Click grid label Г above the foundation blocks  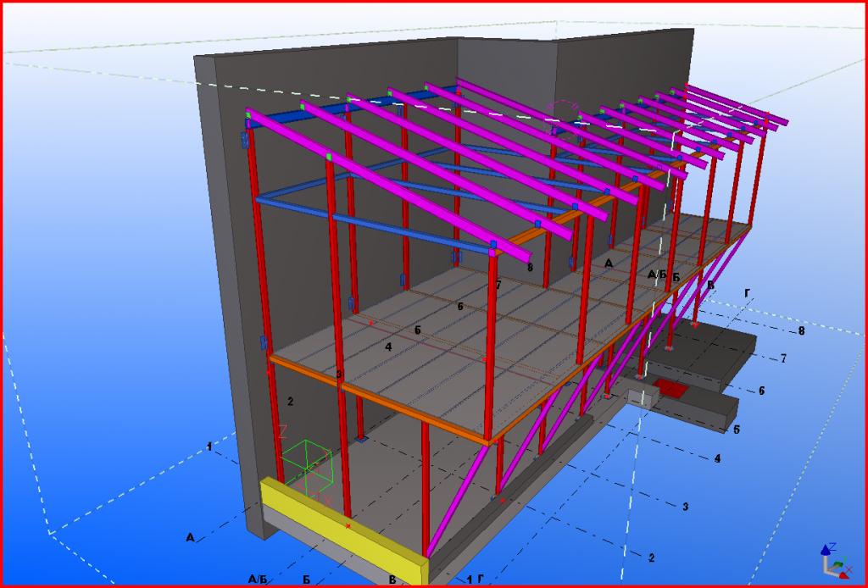click(748, 293)
